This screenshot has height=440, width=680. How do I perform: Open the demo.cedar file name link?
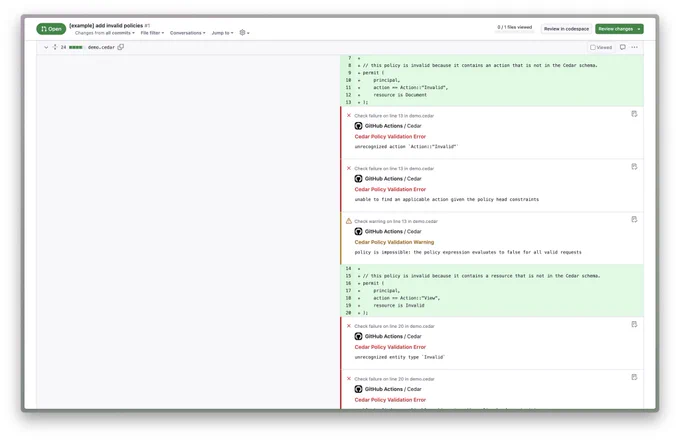click(x=101, y=47)
